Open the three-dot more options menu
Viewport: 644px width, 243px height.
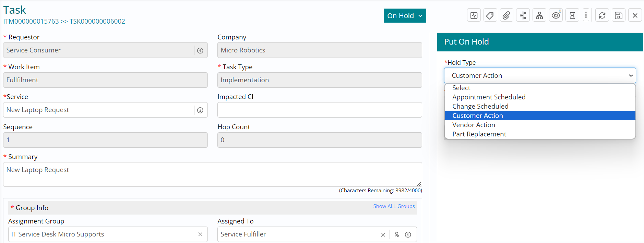[586, 15]
